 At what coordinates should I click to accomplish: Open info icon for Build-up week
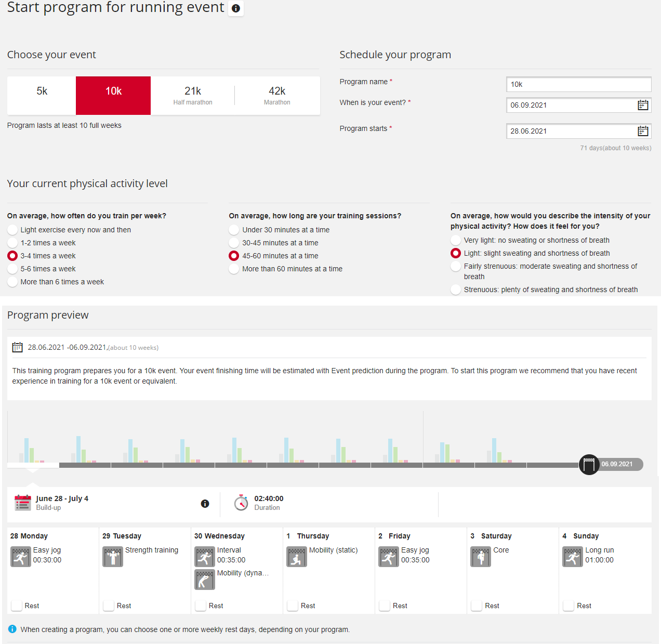coord(205,504)
